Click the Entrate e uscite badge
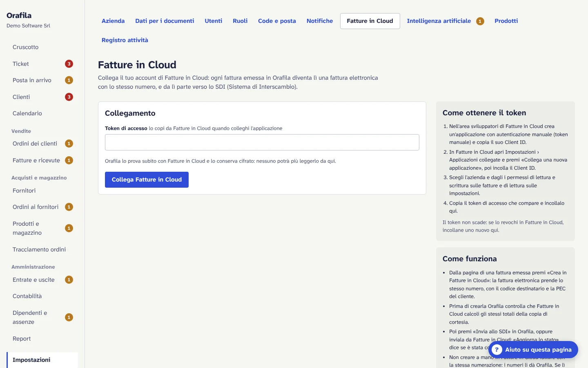The width and height of the screenshot is (588, 368). pos(69,280)
